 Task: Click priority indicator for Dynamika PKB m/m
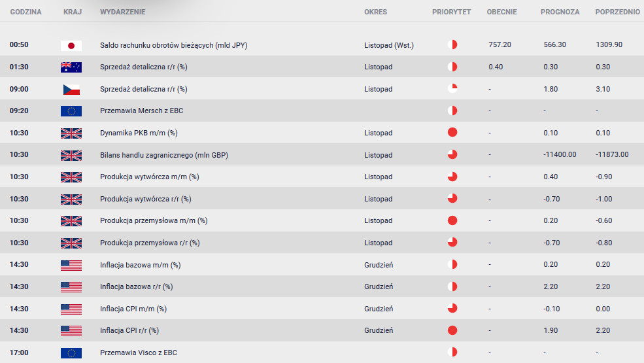point(452,133)
